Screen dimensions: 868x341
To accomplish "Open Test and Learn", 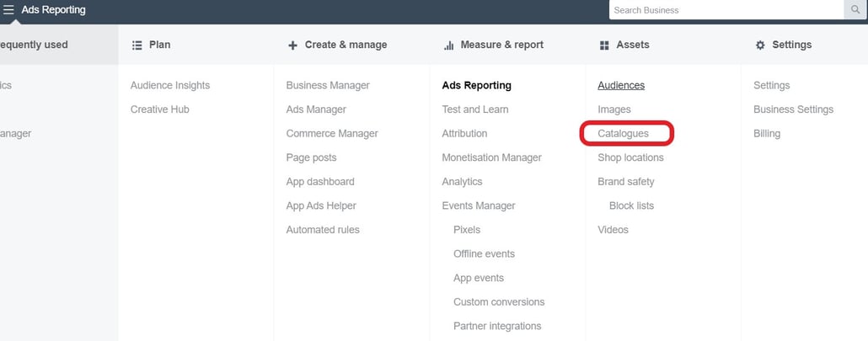I will click(475, 109).
